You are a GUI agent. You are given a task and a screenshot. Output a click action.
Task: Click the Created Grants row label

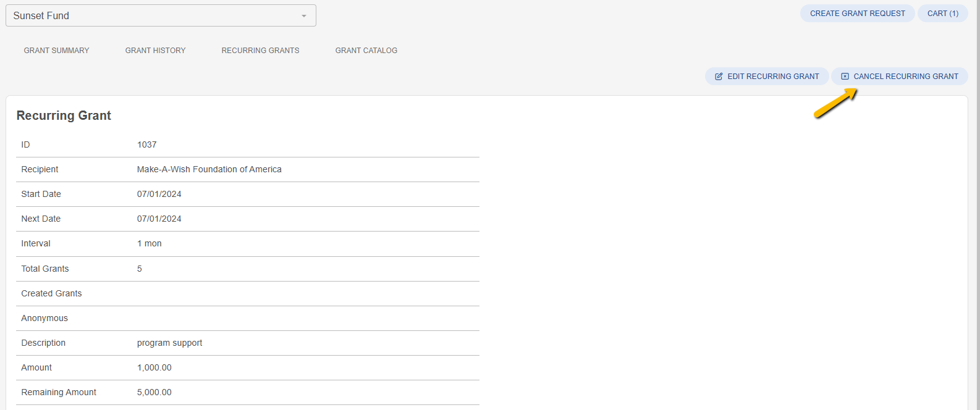click(52, 293)
